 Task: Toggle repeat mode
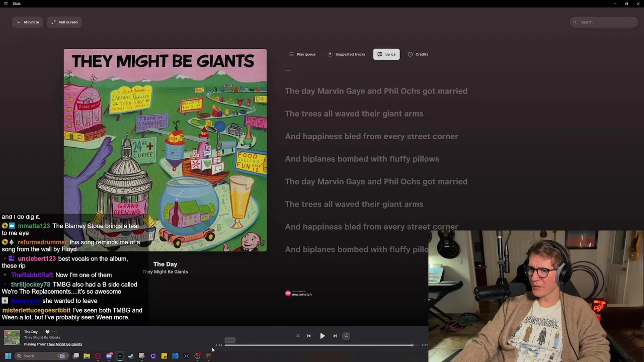click(346, 336)
